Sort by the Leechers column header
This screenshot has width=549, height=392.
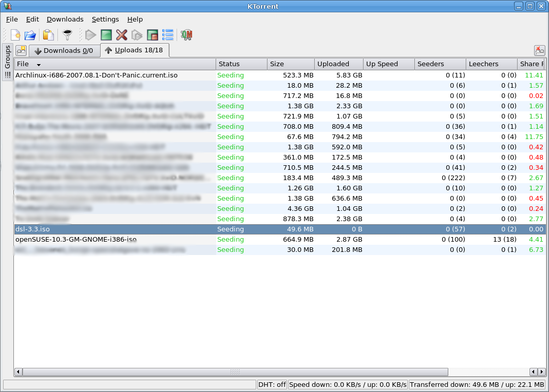click(x=491, y=64)
